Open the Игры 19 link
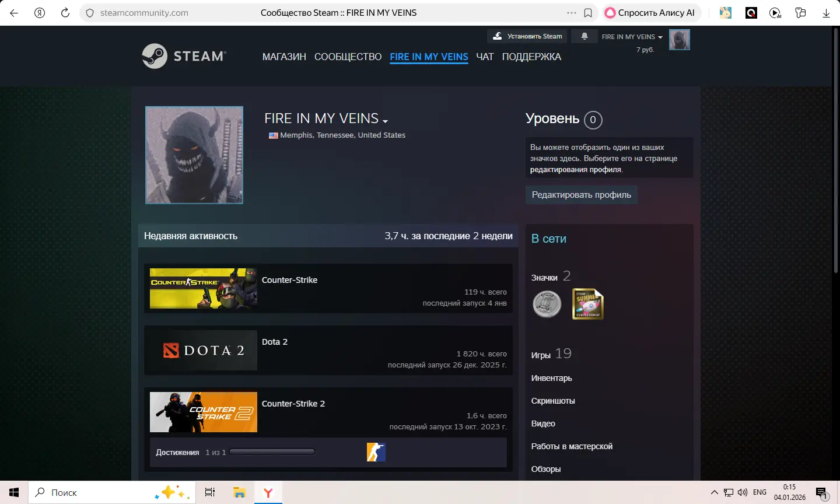840x504 pixels. coord(551,354)
